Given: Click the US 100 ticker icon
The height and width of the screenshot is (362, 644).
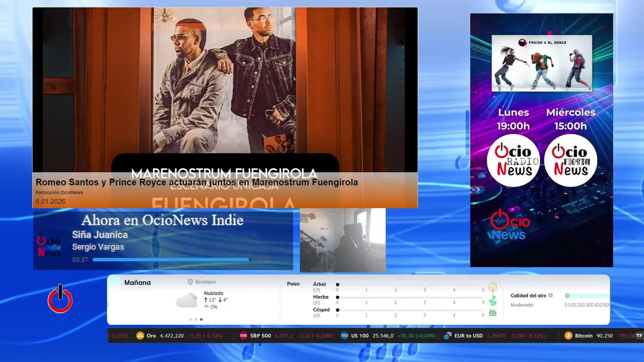Looking at the screenshot, I should pyautogui.click(x=345, y=336).
